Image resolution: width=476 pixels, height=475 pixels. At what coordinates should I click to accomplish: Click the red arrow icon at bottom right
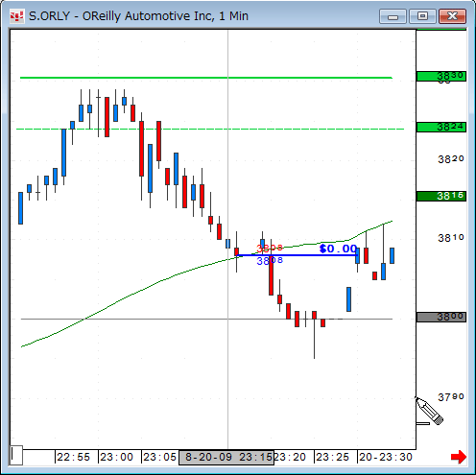(x=459, y=457)
